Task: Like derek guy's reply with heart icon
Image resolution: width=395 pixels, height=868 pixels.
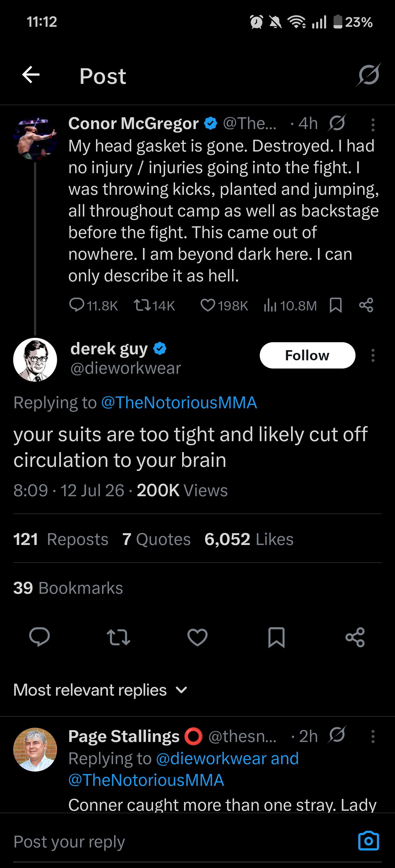Action: (x=197, y=637)
